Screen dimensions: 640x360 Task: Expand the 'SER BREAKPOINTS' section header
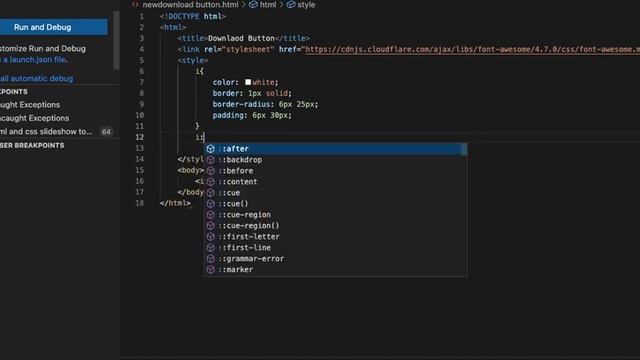[x=32, y=146]
